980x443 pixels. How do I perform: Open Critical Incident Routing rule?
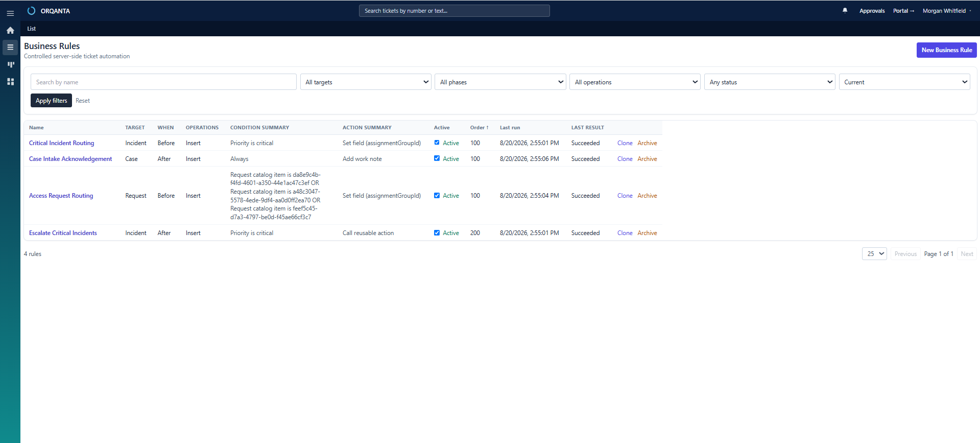61,143
